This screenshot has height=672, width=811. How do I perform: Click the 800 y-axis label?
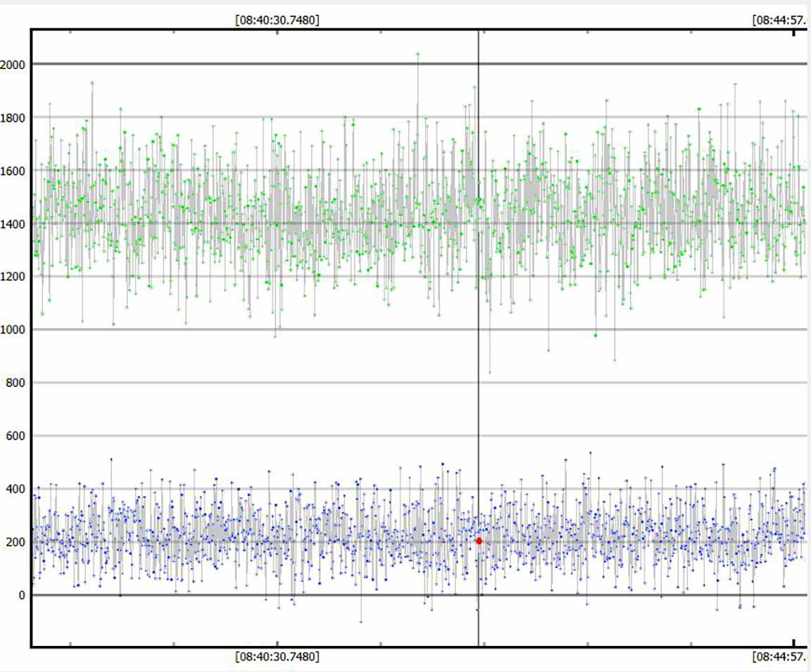[x=15, y=383]
